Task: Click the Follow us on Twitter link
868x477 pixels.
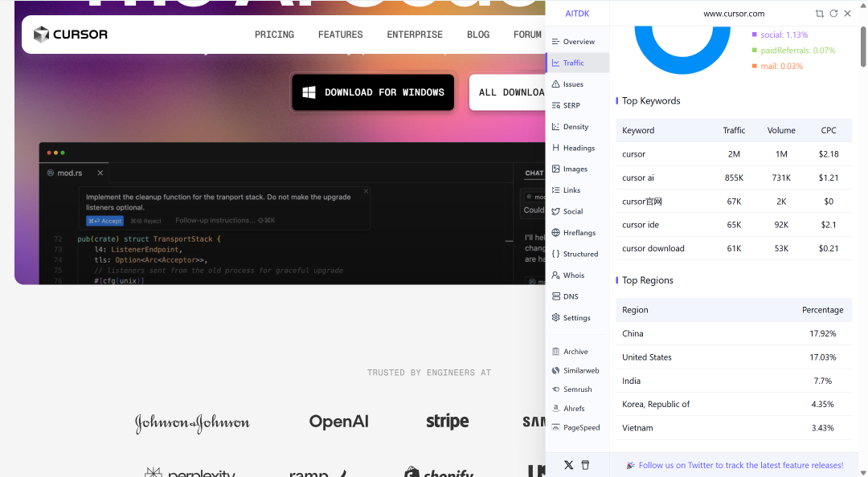Action: pos(741,466)
